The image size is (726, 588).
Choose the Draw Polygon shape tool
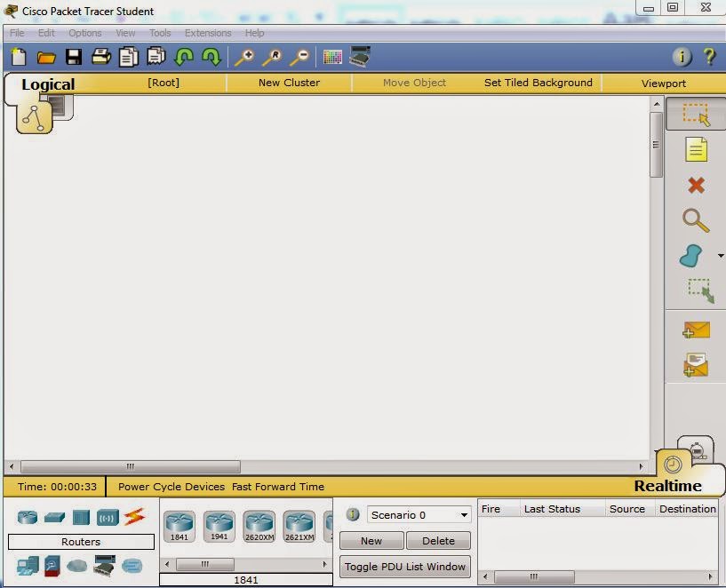click(x=690, y=256)
